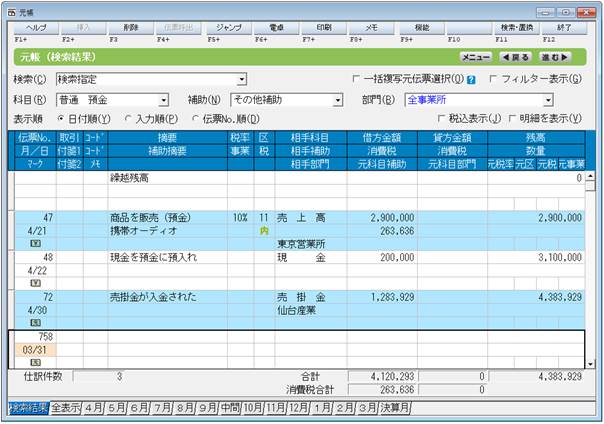Click the 借方金額 column header
The image size is (604, 424).
pos(382,137)
